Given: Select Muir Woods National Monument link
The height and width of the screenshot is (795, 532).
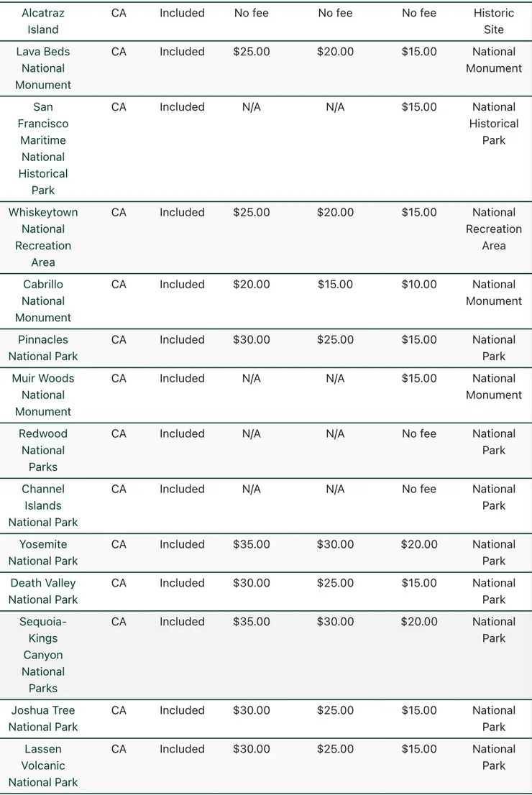Looking at the screenshot, I should click(43, 395).
